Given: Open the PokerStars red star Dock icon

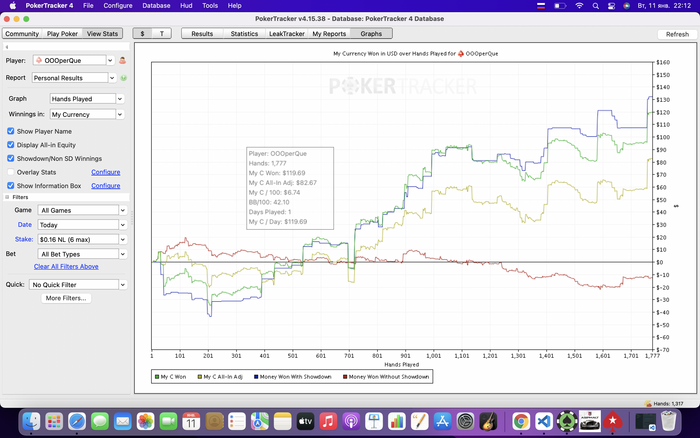Looking at the screenshot, I should (x=612, y=421).
